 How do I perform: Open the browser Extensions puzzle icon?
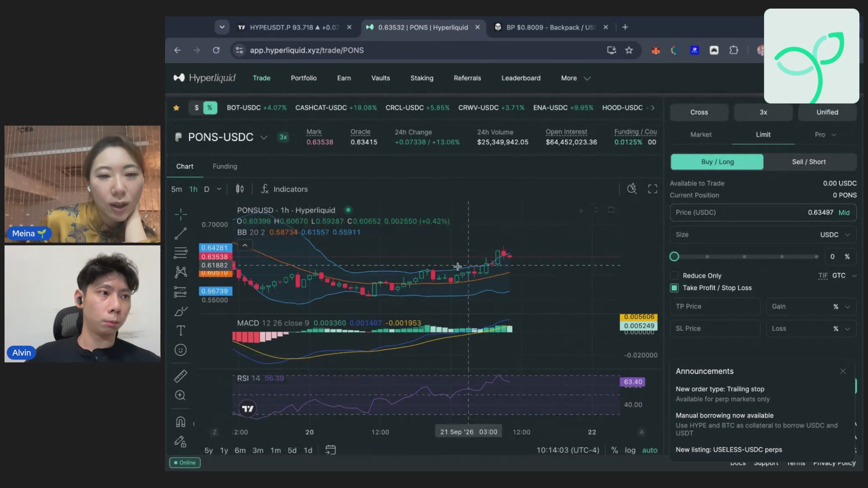point(734,50)
